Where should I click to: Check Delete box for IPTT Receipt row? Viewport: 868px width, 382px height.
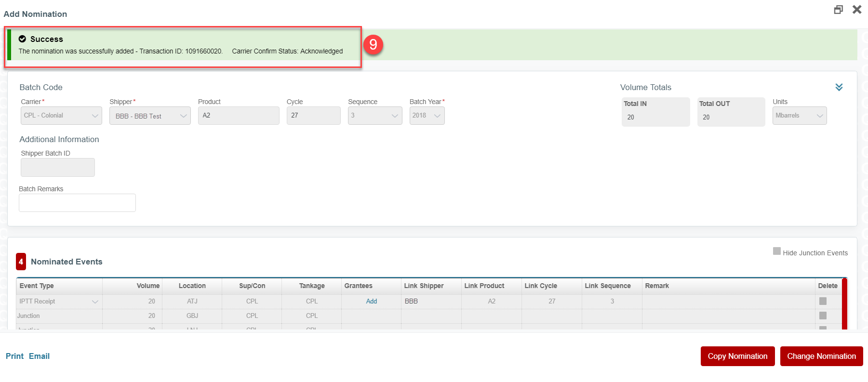(823, 301)
